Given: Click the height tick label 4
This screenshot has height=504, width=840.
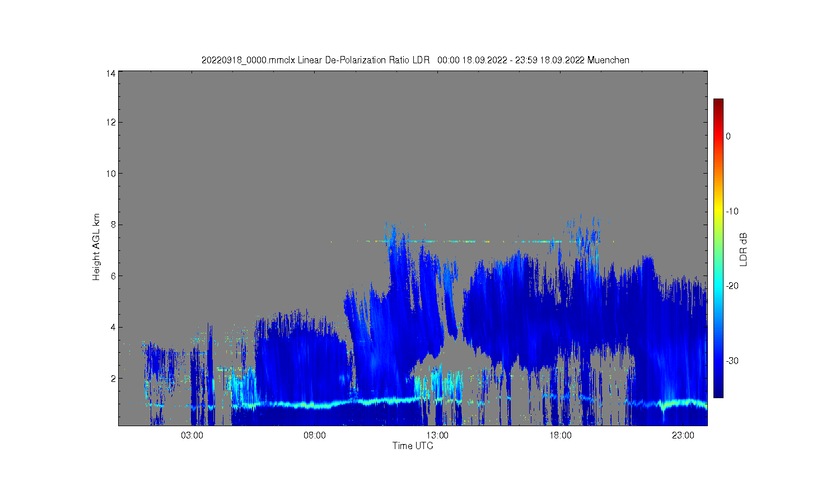Looking at the screenshot, I should 113,327.
